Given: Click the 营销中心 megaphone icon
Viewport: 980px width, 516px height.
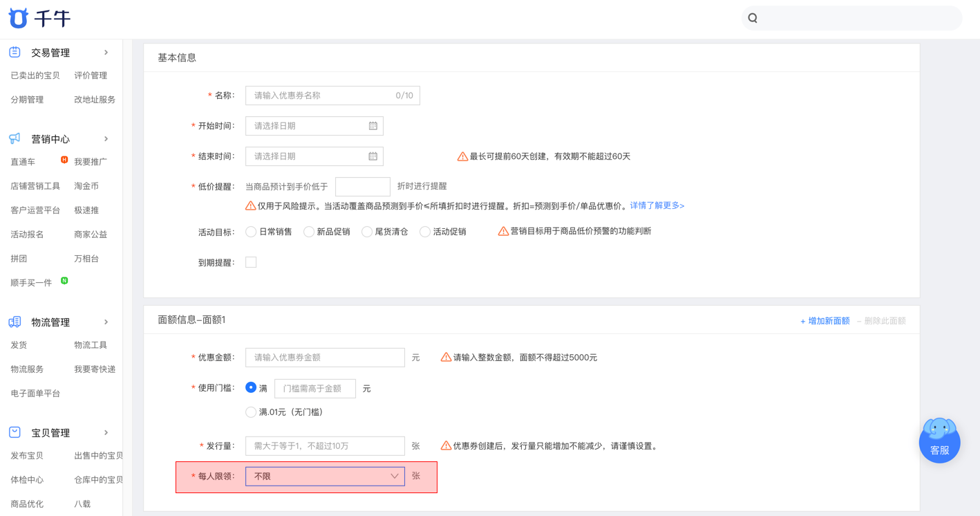Looking at the screenshot, I should point(15,139).
